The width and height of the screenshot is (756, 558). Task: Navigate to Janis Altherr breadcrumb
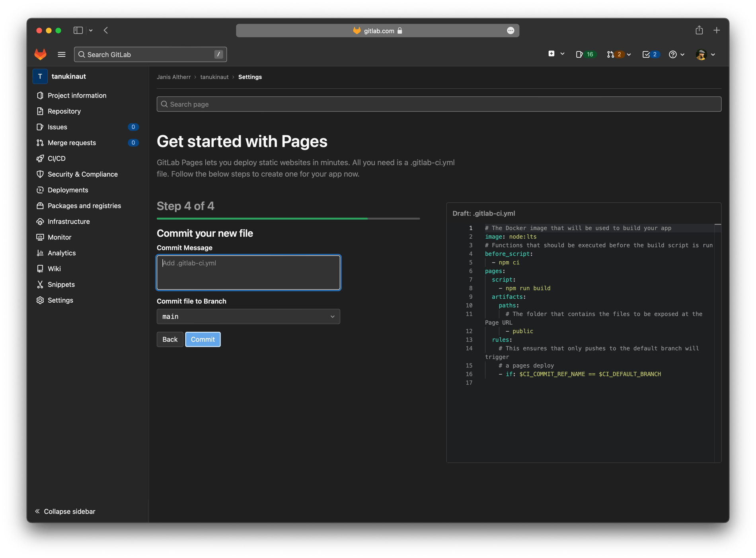(x=173, y=77)
